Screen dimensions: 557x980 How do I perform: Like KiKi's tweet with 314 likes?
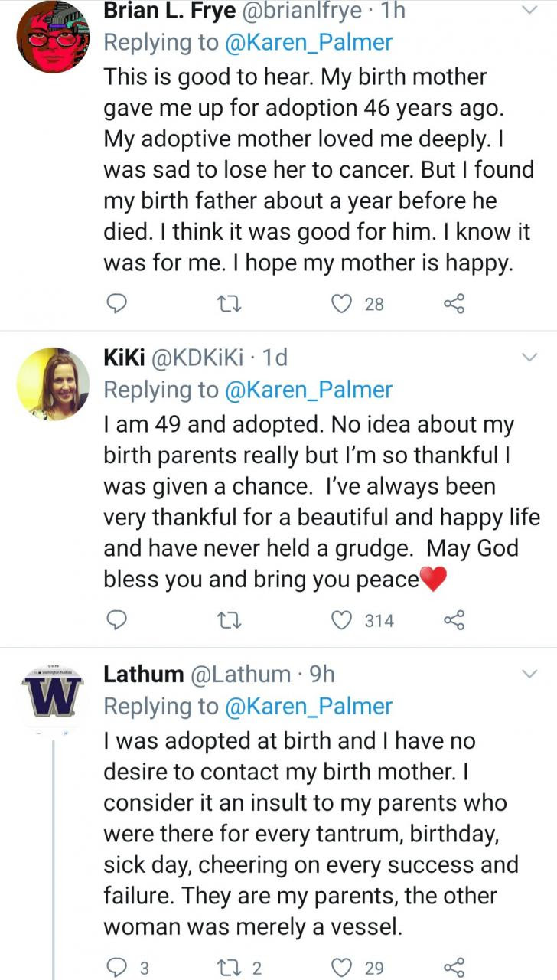[341, 620]
